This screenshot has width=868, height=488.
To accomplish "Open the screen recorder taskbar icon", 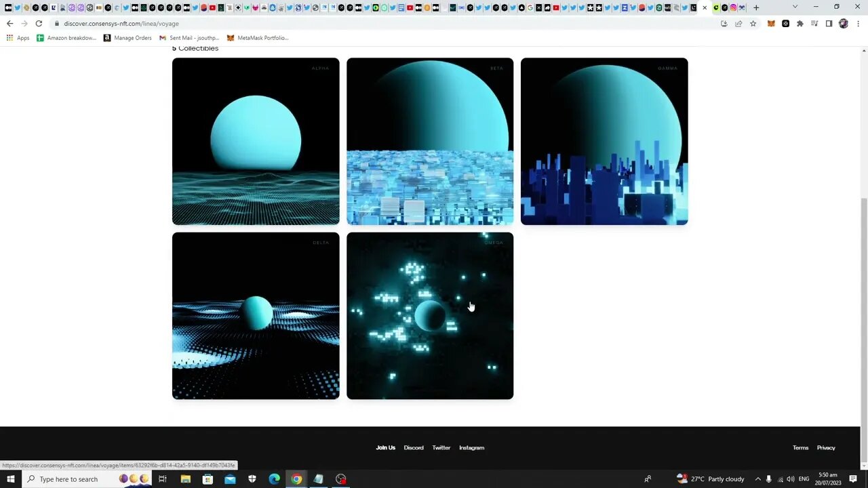I will point(341,479).
